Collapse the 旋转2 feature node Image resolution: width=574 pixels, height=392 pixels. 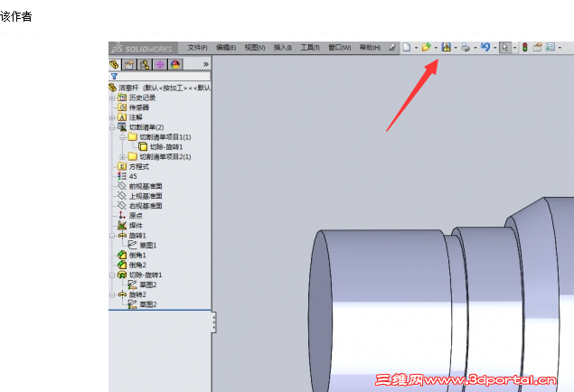click(112, 295)
